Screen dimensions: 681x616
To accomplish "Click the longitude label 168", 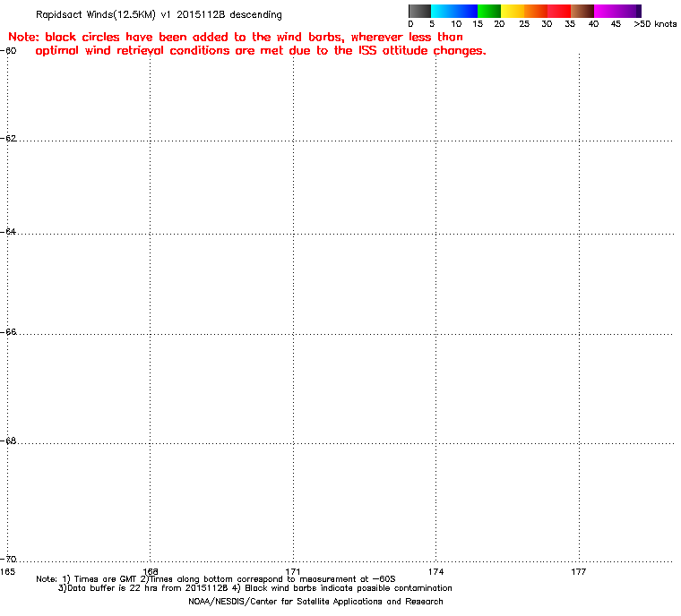I will (151, 572).
